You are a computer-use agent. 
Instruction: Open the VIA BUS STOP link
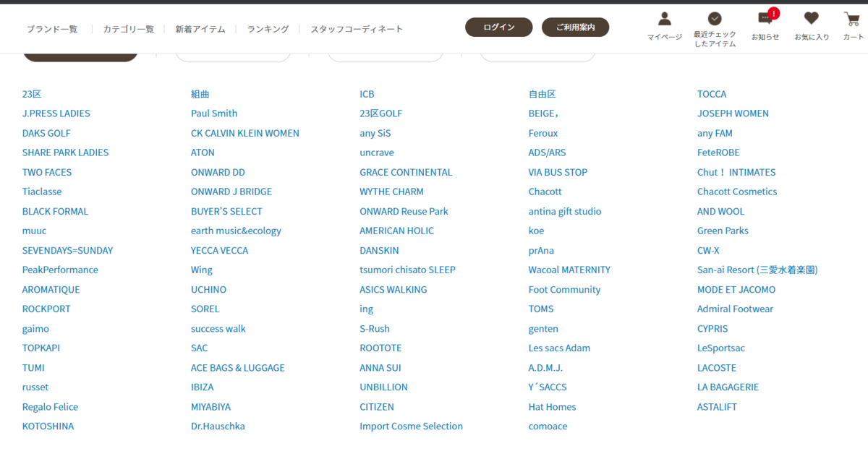pyautogui.click(x=558, y=172)
